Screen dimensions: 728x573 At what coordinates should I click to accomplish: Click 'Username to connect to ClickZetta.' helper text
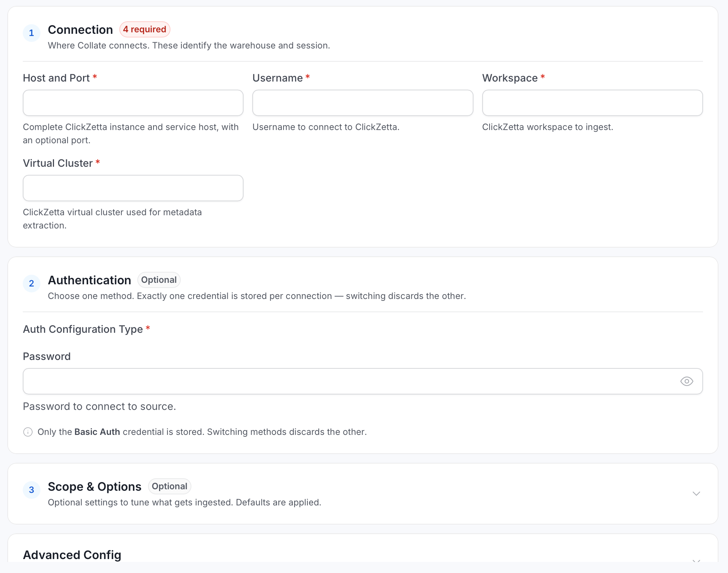point(326,127)
